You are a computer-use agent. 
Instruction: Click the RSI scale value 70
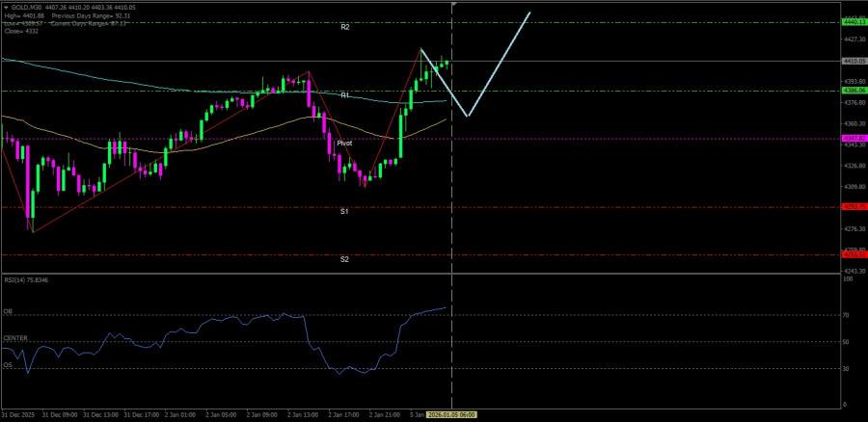pos(845,315)
